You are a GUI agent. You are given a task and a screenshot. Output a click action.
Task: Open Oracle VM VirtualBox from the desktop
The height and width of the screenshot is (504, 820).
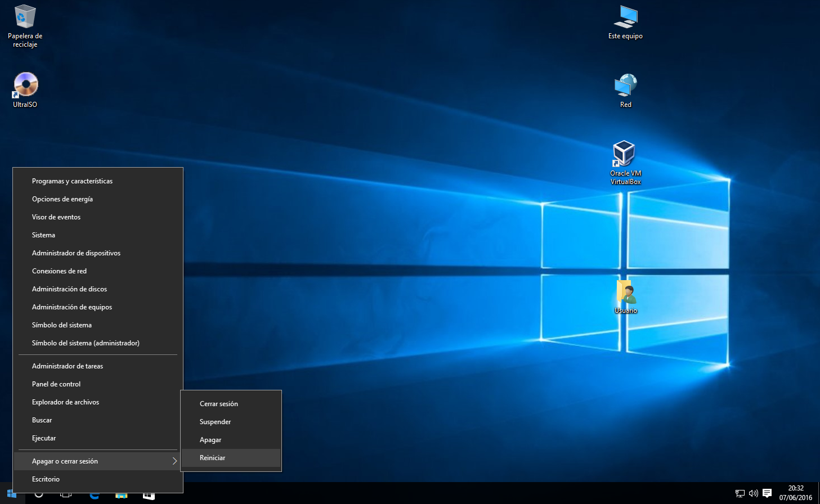coord(625,155)
